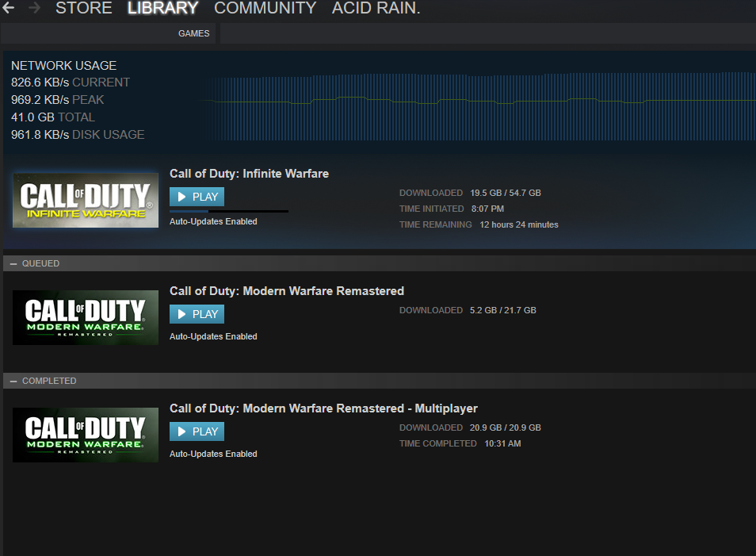Click the 19.5 GB / 54.7 GB downloaded value
Viewport: 756px width, 556px height.
click(x=506, y=193)
